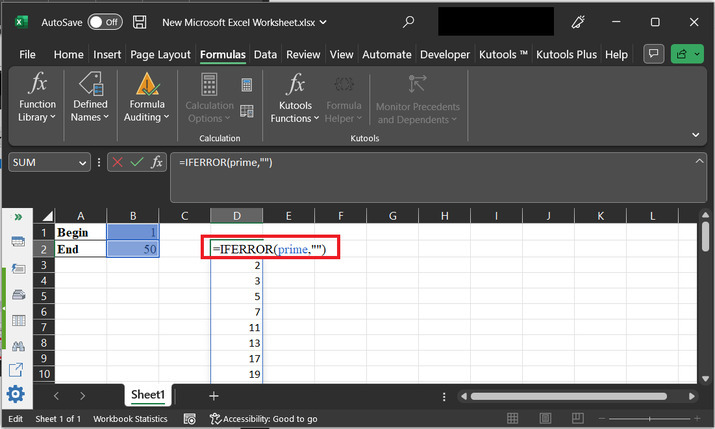This screenshot has height=429, width=715.
Task: Click the Search magnifier icon
Action: coord(408,22)
